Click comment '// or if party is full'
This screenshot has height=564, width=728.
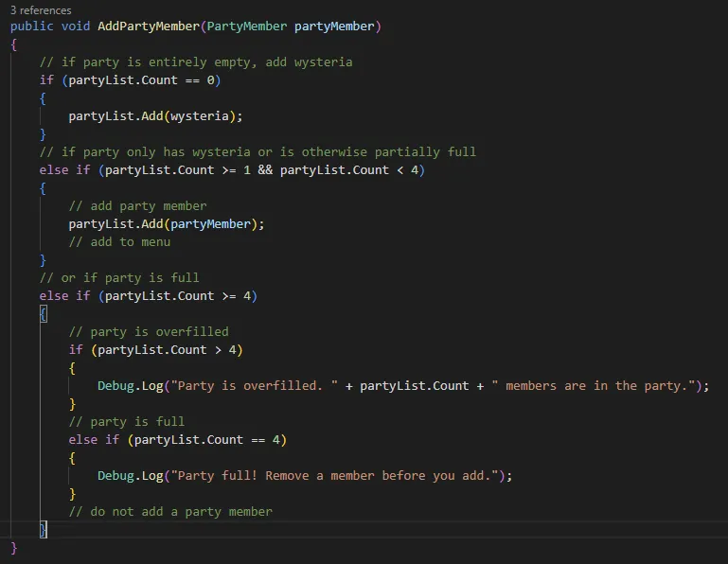[119, 278]
